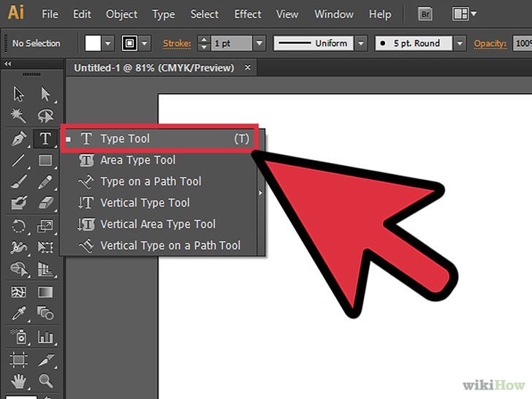This screenshot has height=399, width=532.
Task: Open Adobe Bridge with Br icon
Action: [x=425, y=15]
